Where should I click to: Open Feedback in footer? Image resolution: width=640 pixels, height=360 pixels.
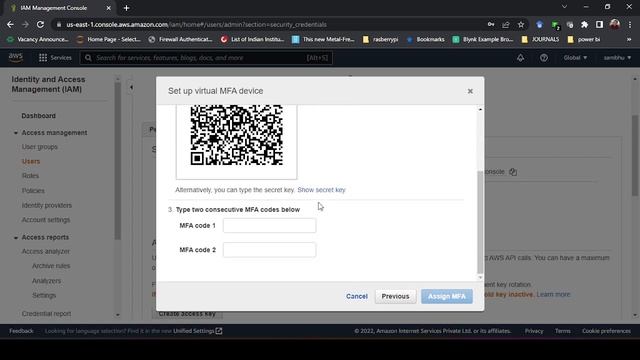[x=21, y=331]
